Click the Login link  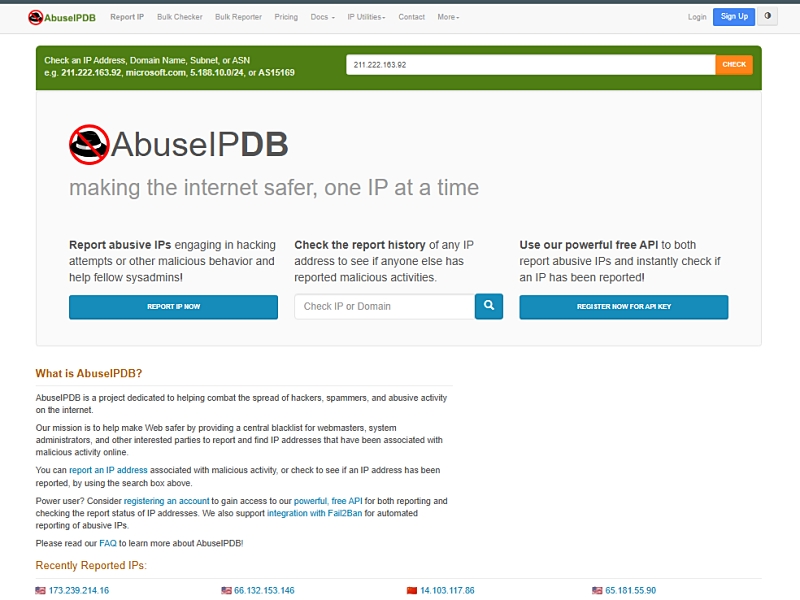[696, 17]
